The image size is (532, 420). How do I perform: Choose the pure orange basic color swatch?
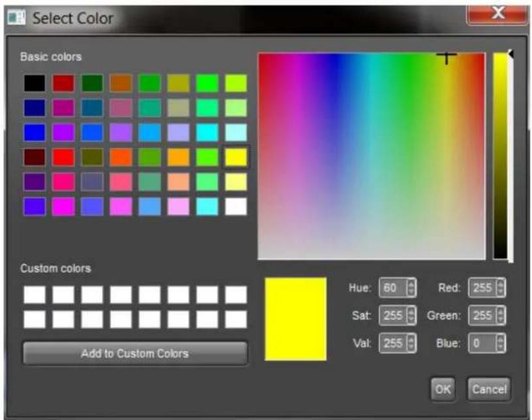pos(178,157)
